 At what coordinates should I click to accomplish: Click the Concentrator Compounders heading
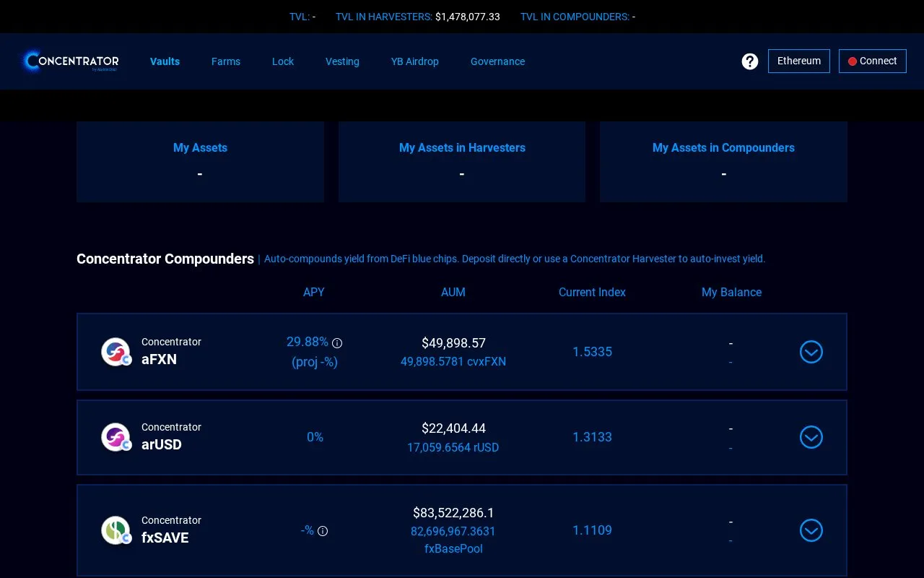pos(165,259)
